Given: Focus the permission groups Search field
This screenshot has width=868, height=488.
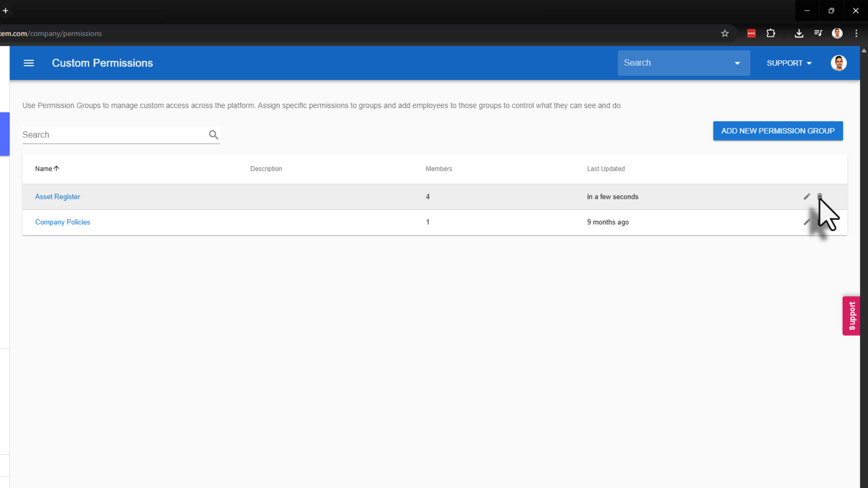Looking at the screenshot, I should point(113,135).
